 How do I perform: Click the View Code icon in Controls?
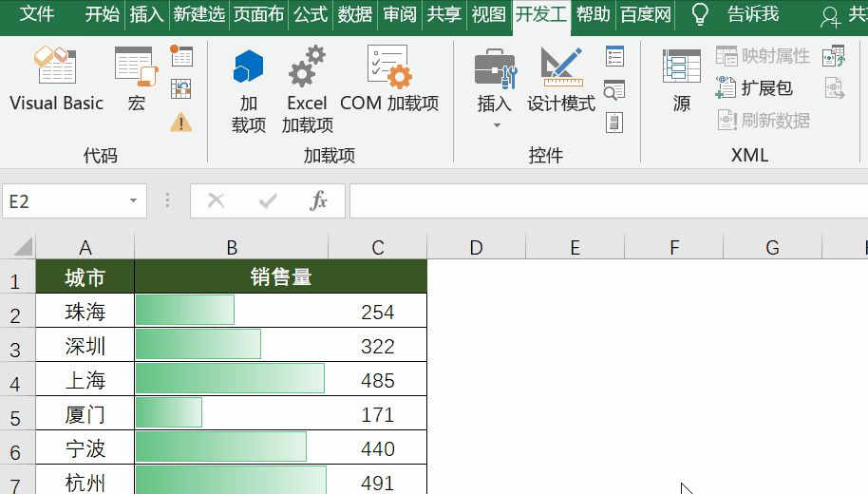click(614, 89)
